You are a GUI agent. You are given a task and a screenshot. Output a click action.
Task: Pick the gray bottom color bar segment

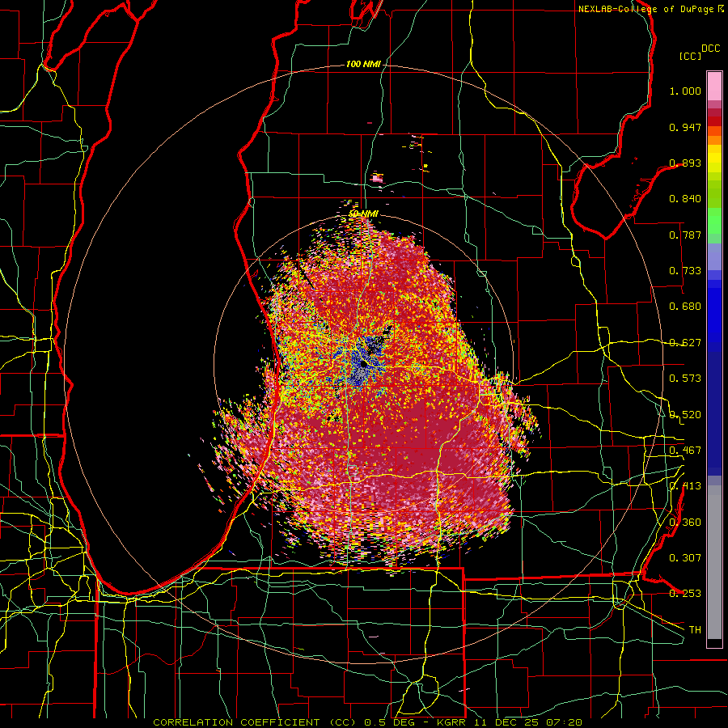714,562
